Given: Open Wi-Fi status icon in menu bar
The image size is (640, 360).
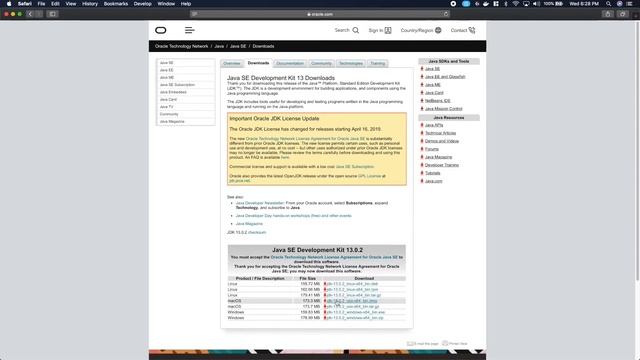Looking at the screenshot, I should (516, 4).
